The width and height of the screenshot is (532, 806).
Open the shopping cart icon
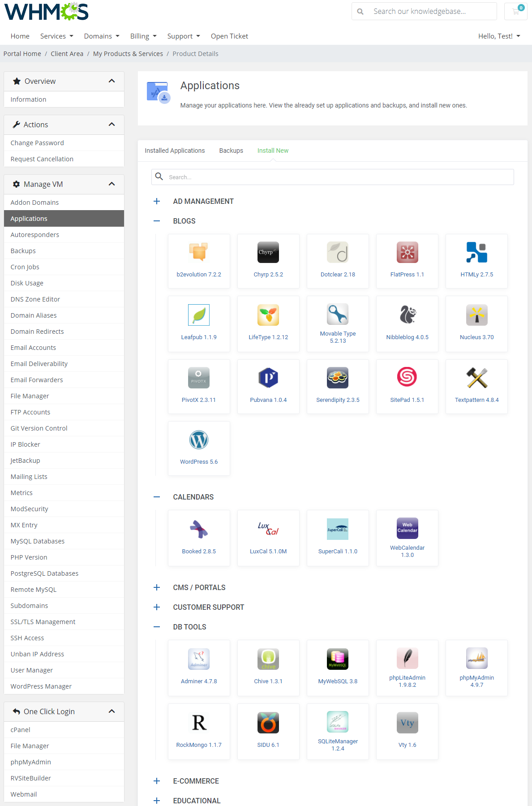[x=516, y=11]
